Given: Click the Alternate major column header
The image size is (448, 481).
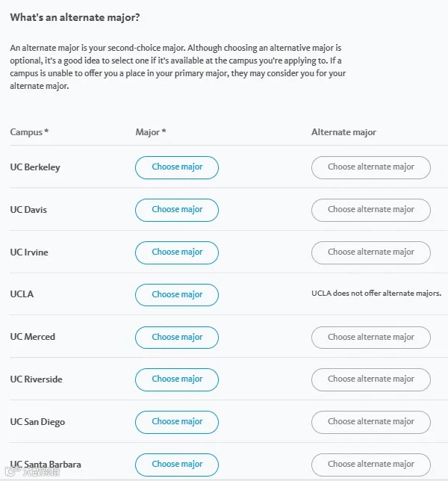Looking at the screenshot, I should pyautogui.click(x=343, y=132).
